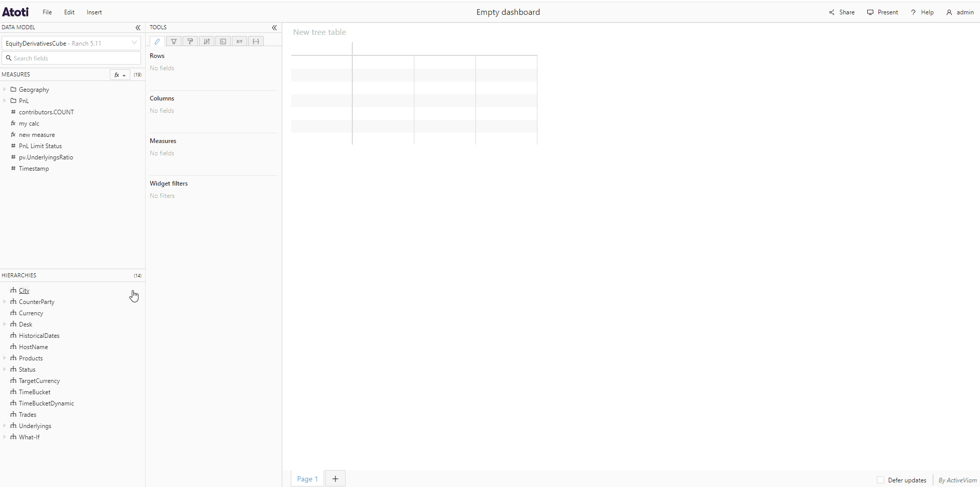The height and width of the screenshot is (487, 980).
Task: Click the Present screen icon
Action: tap(870, 12)
